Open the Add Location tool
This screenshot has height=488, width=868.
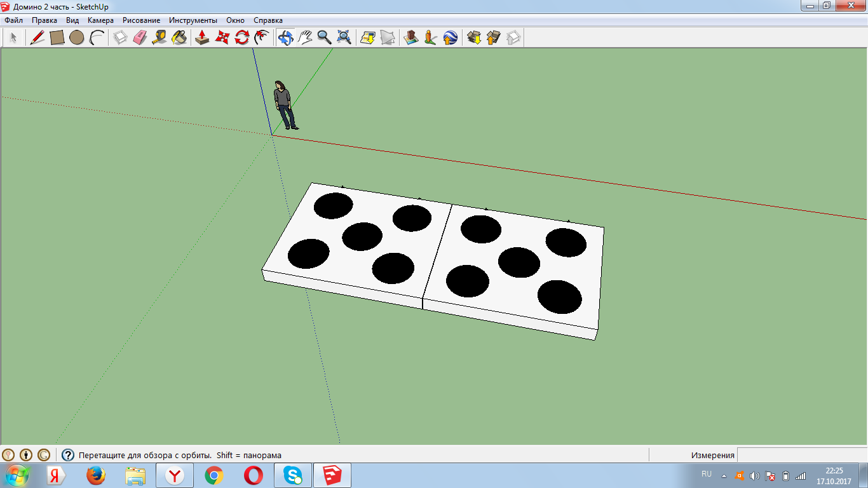tap(368, 38)
